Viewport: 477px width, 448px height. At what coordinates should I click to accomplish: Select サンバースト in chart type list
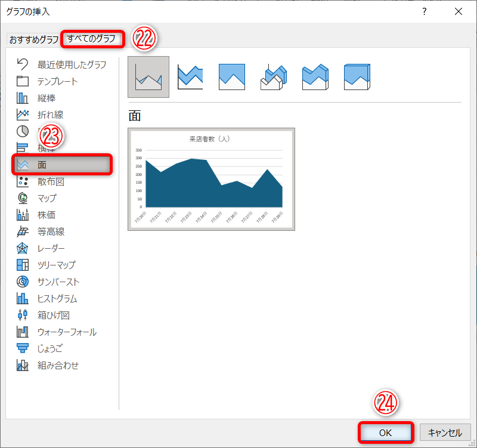point(58,282)
